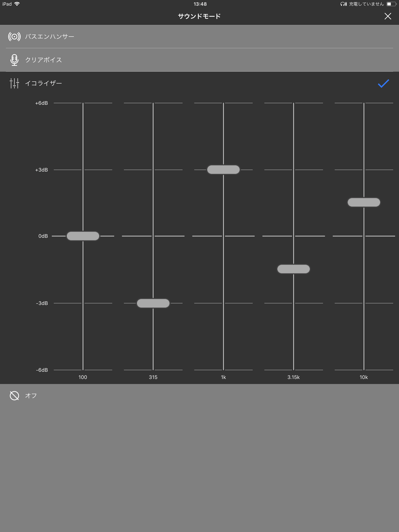Viewport: 399px width, 532px height.
Task: Click the 10k band slider handle
Action: point(364,202)
